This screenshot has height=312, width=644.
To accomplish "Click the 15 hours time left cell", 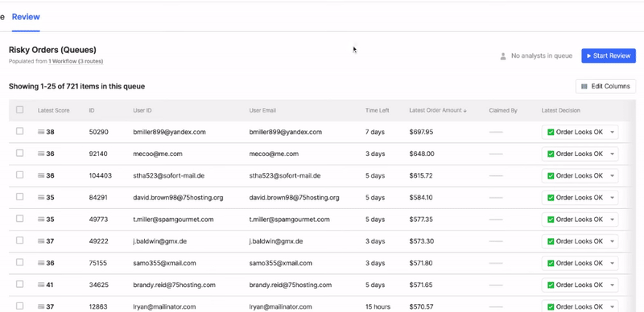I will point(378,306).
